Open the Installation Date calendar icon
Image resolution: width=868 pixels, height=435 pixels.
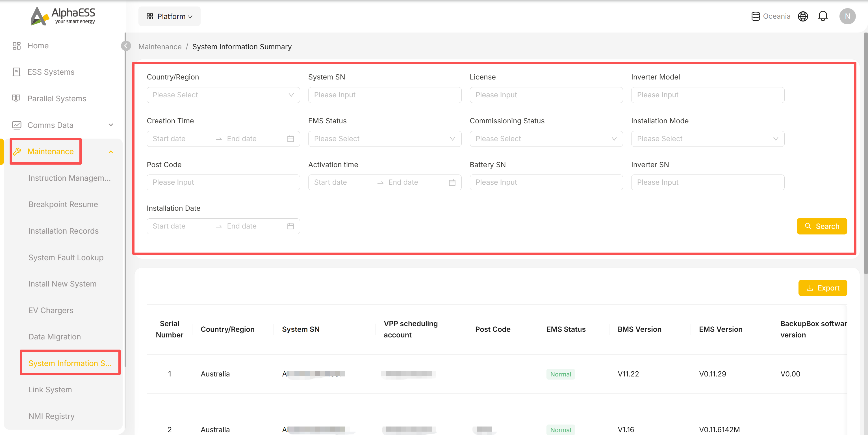290,226
